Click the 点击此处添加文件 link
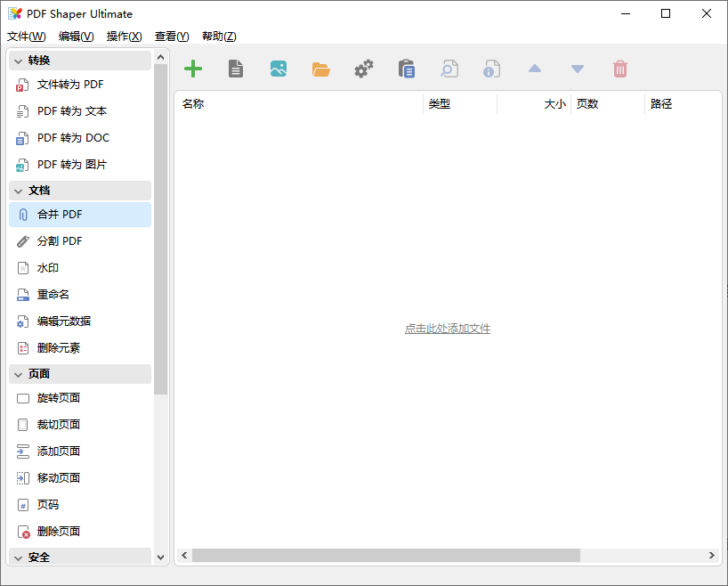 (x=447, y=328)
